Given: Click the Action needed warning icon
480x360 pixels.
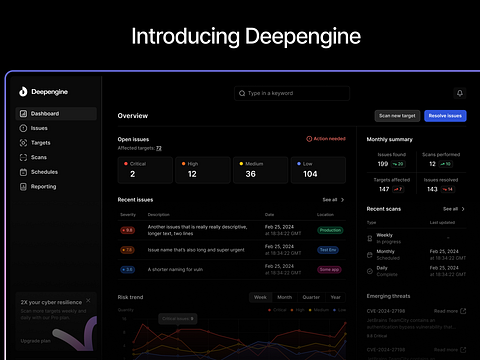Looking at the screenshot, I should click(309, 139).
